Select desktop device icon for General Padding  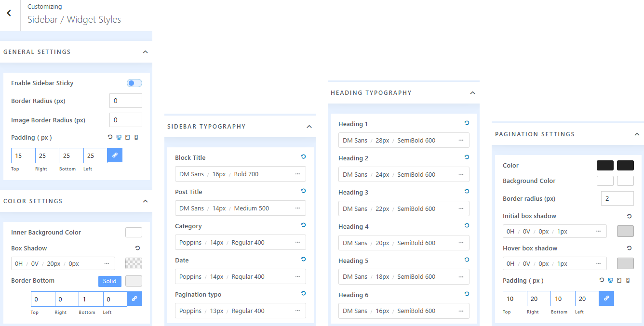pos(119,137)
